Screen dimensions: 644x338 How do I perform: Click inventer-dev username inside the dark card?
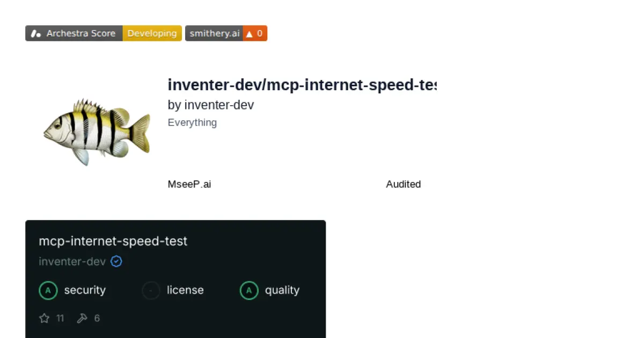(72, 261)
